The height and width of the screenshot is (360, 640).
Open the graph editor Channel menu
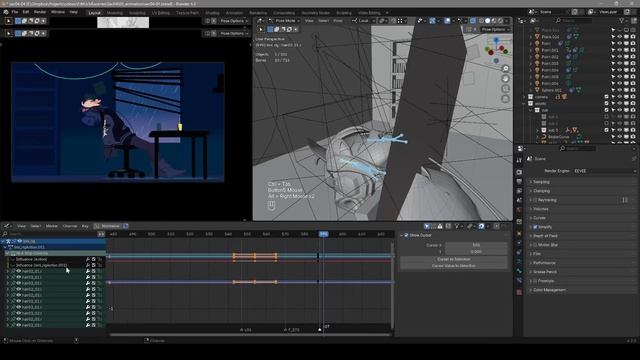coord(70,226)
